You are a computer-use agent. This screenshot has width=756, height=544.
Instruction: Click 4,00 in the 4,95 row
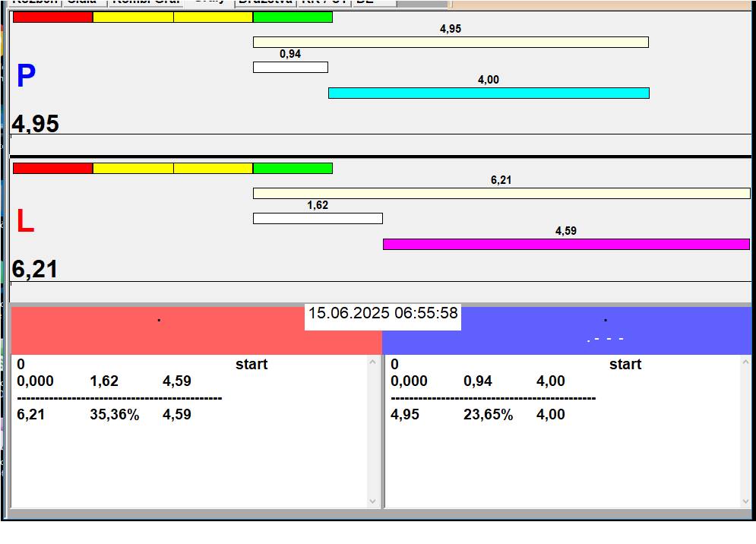[551, 414]
